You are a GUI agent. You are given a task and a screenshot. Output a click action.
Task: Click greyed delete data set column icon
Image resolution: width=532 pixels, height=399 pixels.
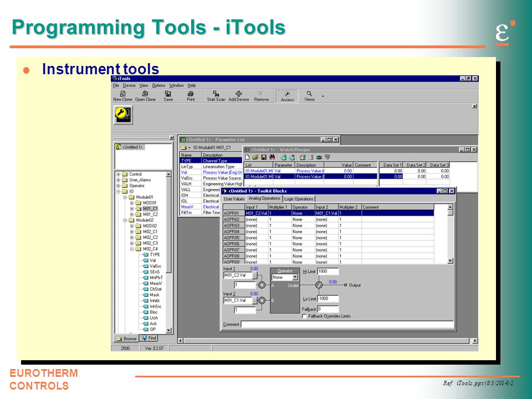311,157
